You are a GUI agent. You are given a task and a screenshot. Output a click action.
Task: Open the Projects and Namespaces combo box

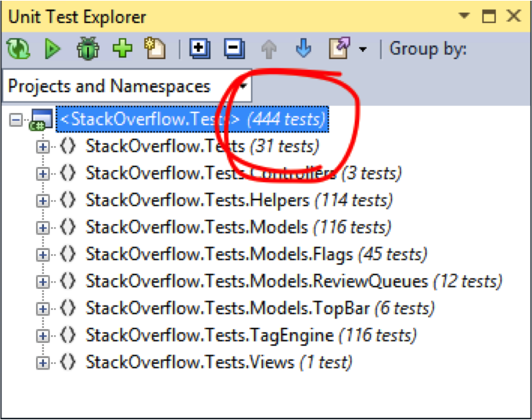pyautogui.click(x=127, y=86)
